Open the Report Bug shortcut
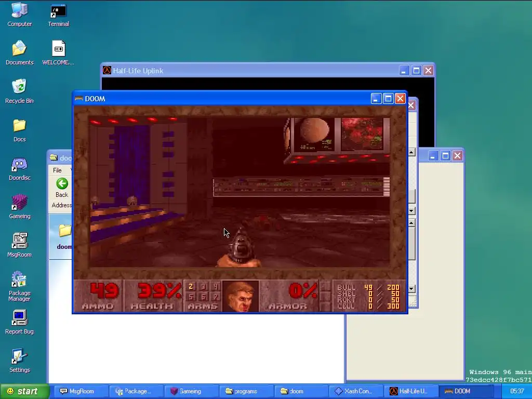The width and height of the screenshot is (532, 399). (x=19, y=322)
